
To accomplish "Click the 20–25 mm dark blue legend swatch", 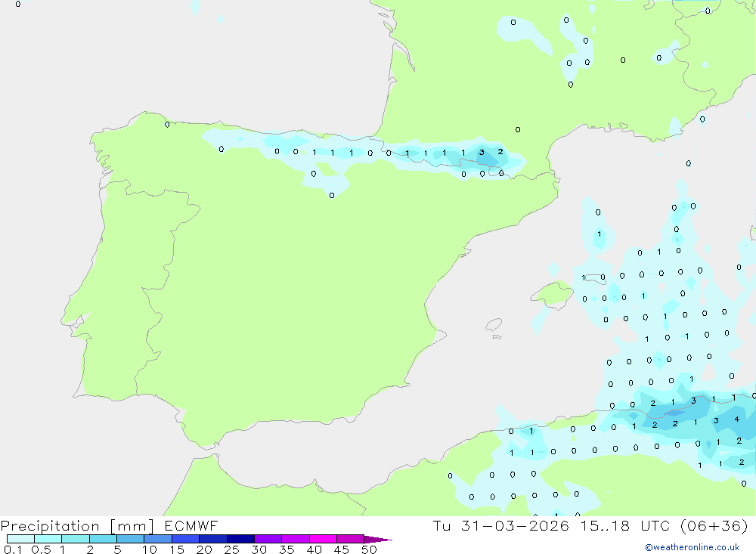I will click(x=213, y=539).
